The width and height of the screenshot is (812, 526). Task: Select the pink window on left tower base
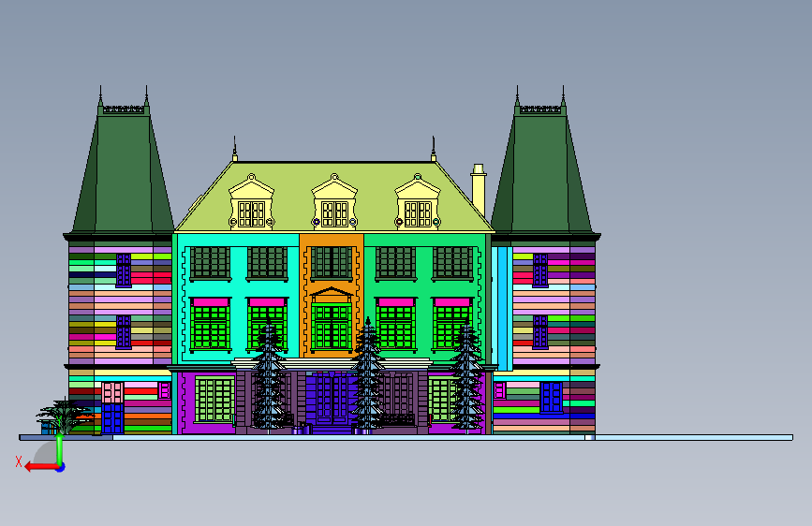[112, 392]
